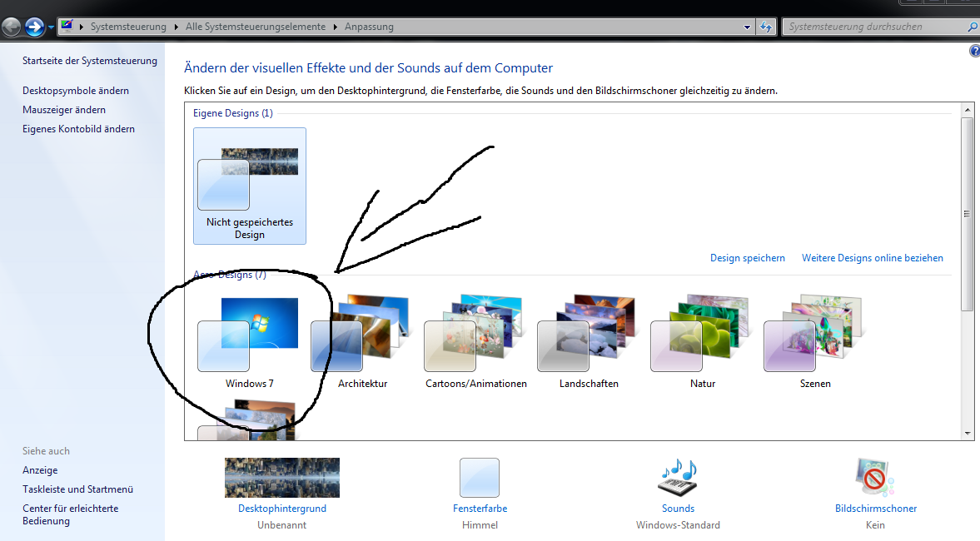980x541 pixels.
Task: Click the Back navigation arrow
Action: click(x=12, y=27)
